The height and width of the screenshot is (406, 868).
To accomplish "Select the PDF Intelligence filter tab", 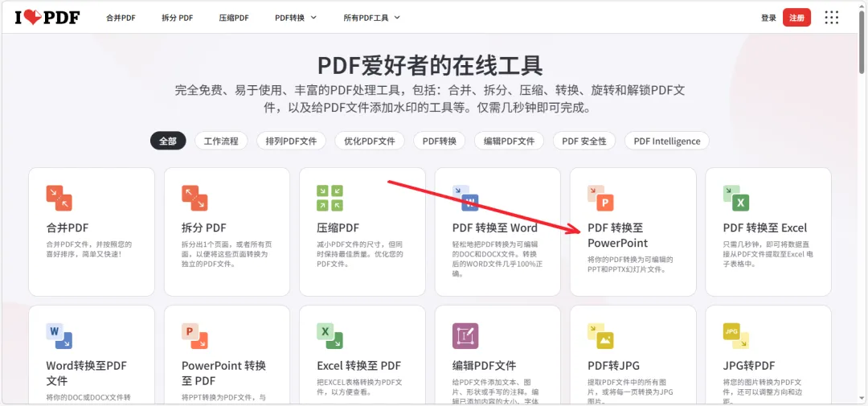I will pos(667,141).
